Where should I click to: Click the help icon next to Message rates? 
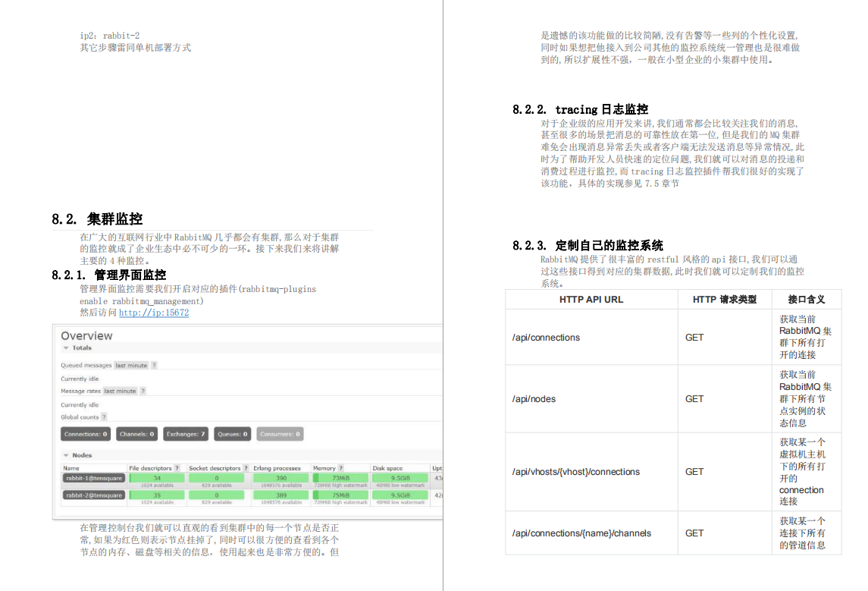click(x=143, y=391)
